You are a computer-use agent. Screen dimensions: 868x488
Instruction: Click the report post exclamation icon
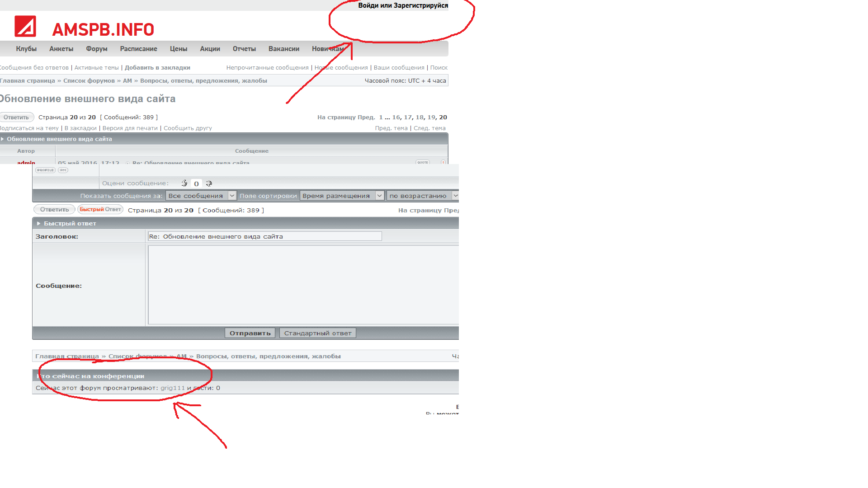coord(443,162)
